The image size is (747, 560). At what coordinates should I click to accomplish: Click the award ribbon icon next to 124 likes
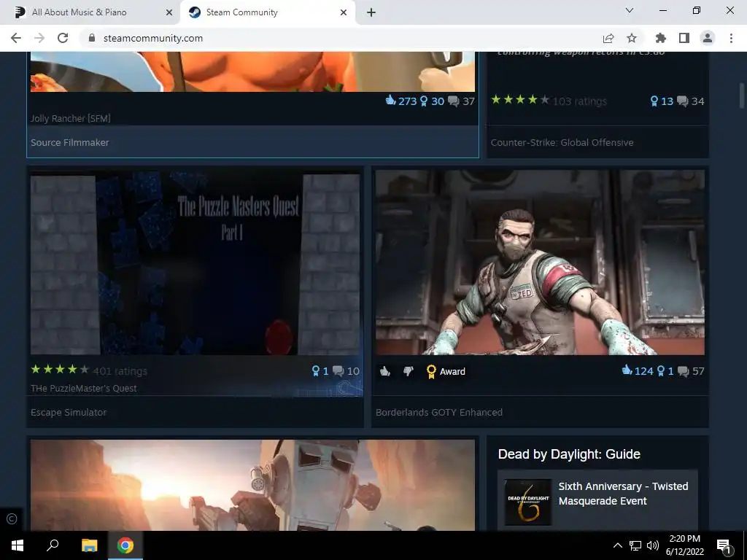(x=661, y=371)
